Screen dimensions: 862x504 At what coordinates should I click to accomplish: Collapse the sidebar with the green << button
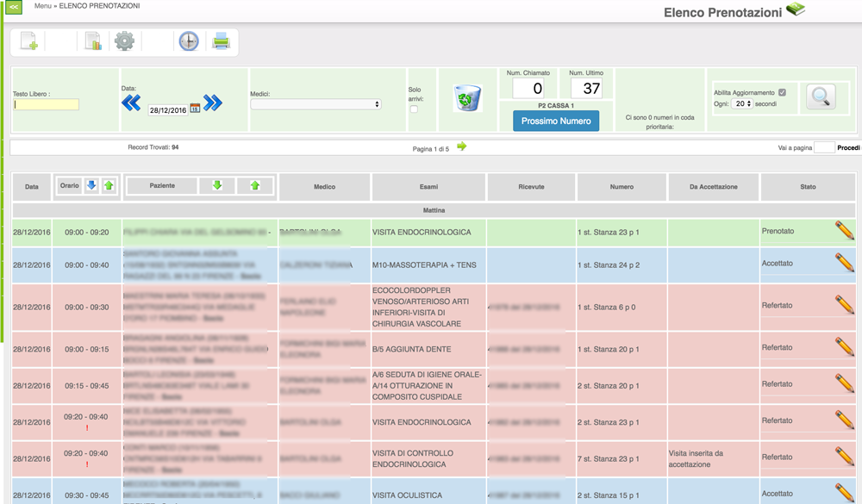14,7
